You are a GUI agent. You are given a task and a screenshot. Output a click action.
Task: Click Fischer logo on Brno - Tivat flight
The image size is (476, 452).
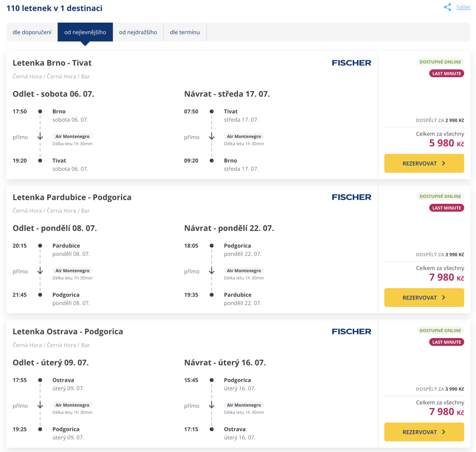351,63
